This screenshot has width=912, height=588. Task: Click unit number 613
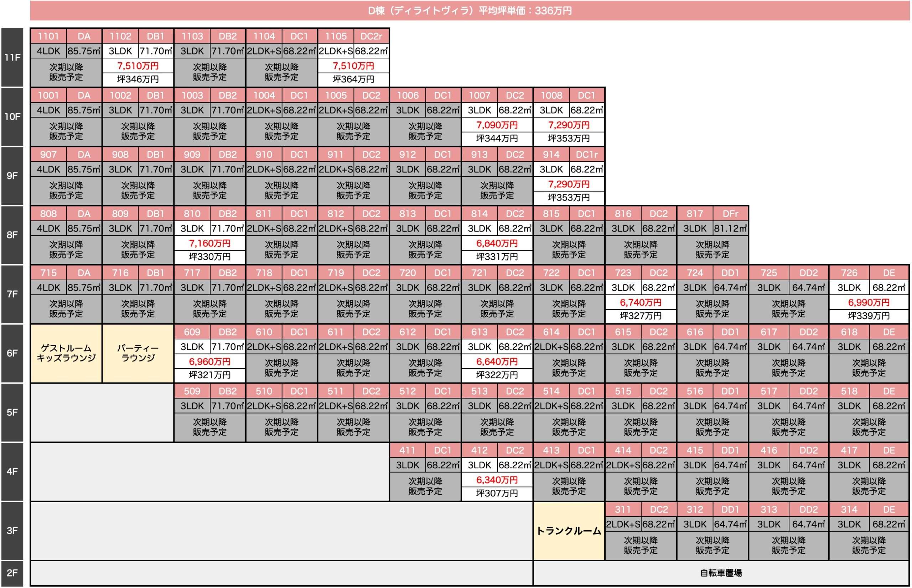[479, 332]
